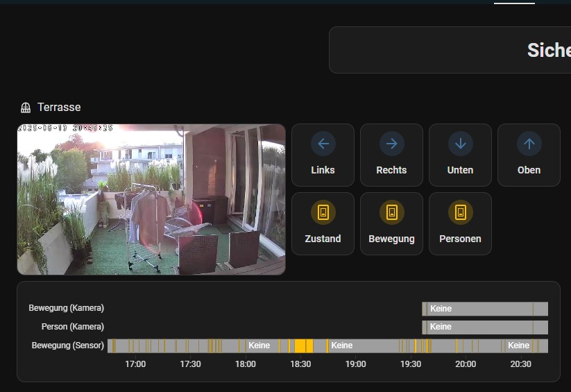The image size is (571, 392).
Task: Toggle the Personen notification button
Action: point(460,223)
